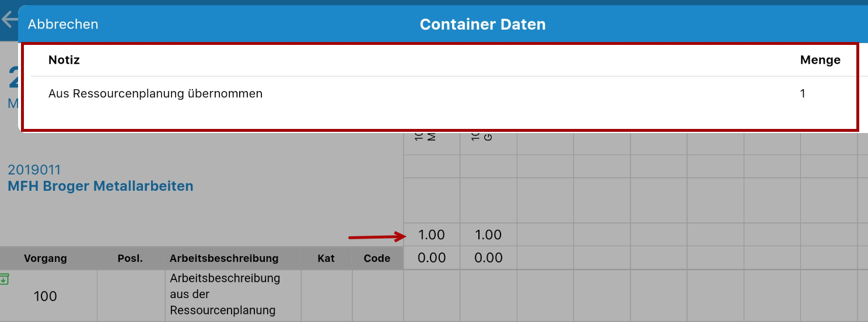
Task: Click the second 0.00 total cell
Action: [x=488, y=258]
